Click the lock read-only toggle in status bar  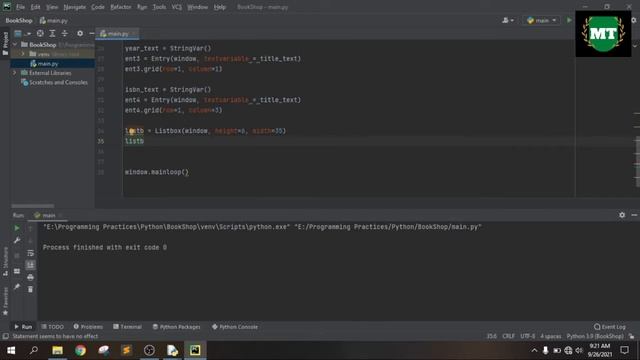pos(631,336)
